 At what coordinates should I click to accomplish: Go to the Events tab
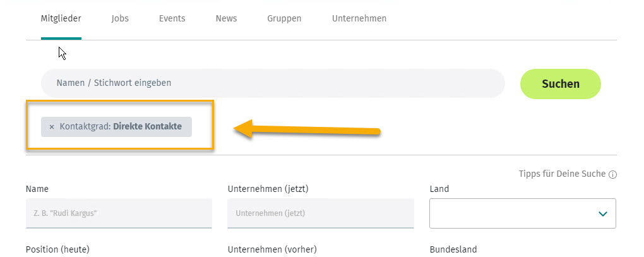(172, 18)
